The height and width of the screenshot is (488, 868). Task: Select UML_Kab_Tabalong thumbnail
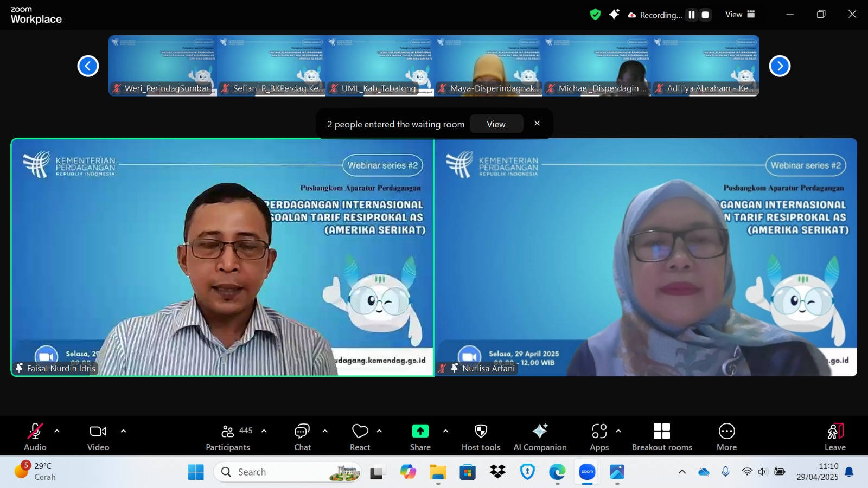pyautogui.click(x=380, y=66)
